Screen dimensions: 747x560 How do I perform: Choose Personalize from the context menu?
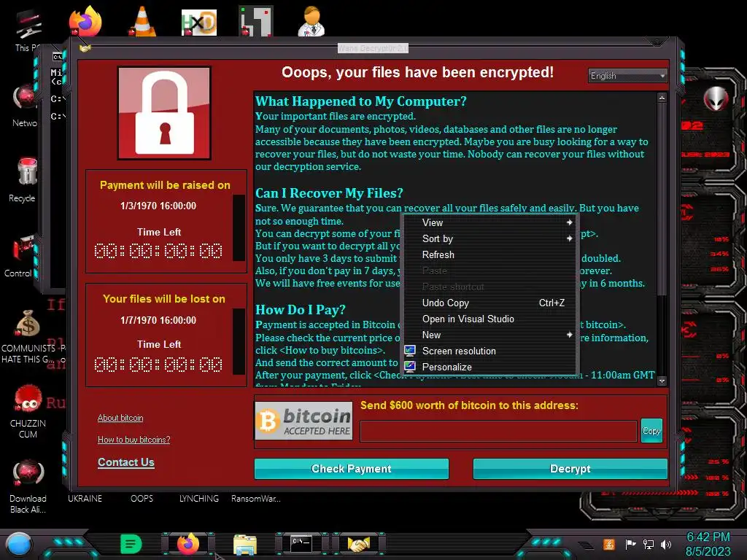491,367
